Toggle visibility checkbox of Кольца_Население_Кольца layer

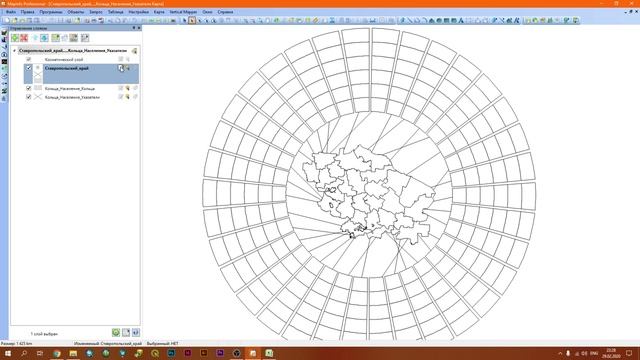[x=29, y=88]
